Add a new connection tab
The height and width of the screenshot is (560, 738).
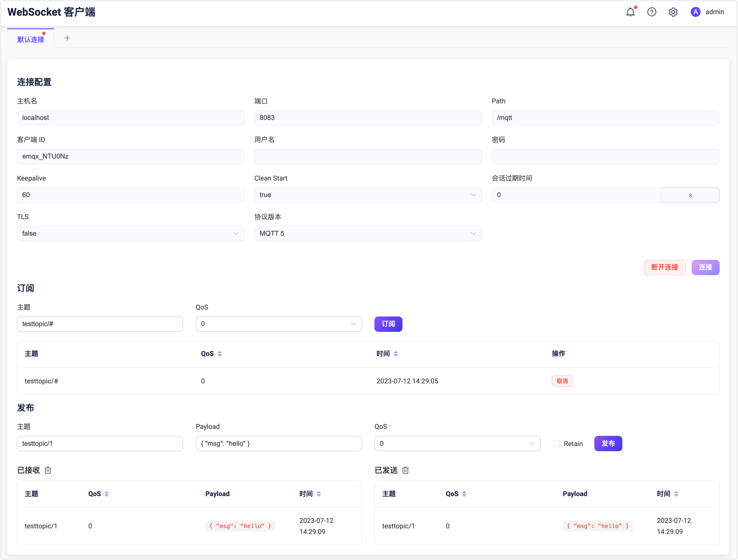[x=67, y=38]
